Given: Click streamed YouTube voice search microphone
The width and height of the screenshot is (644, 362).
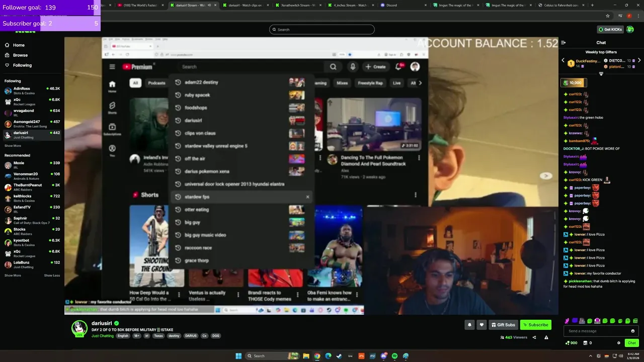Looking at the screenshot, I should point(353,66).
